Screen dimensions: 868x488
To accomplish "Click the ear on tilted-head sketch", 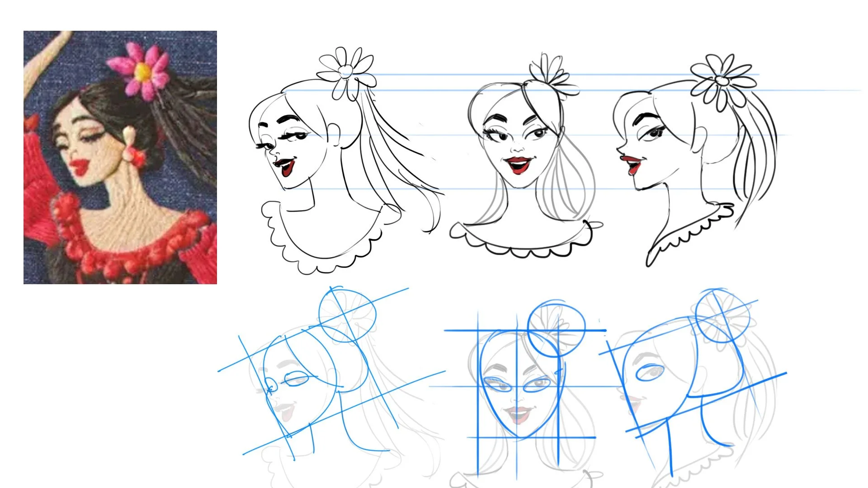I will pyautogui.click(x=334, y=134).
